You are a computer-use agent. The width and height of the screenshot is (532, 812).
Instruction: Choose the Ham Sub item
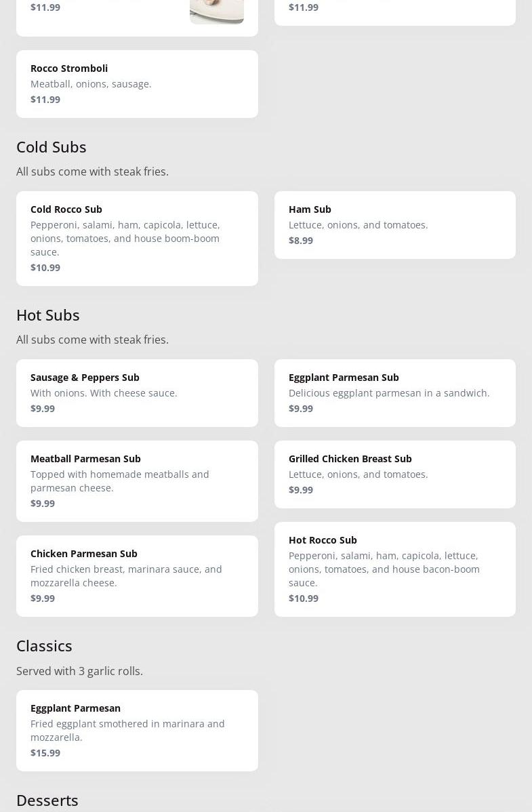click(x=394, y=224)
